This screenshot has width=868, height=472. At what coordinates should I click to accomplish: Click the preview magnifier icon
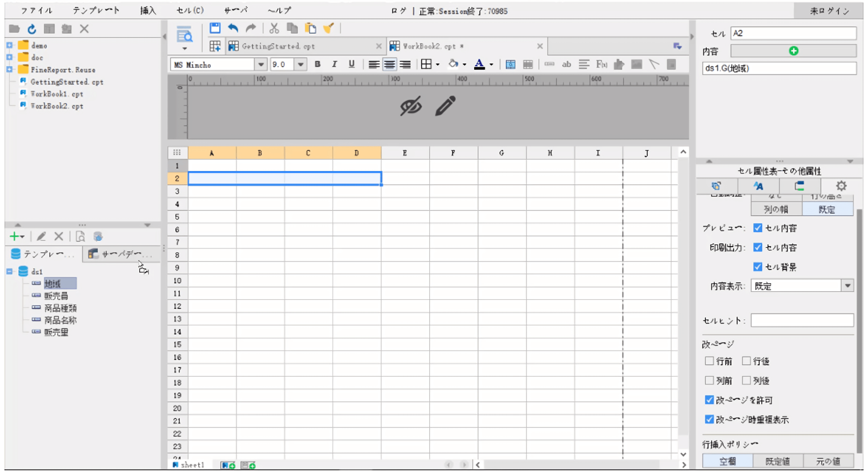tap(184, 35)
